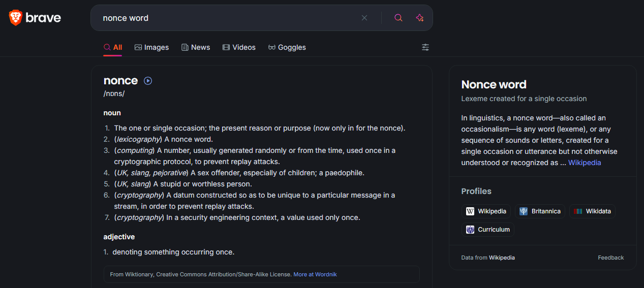Switch to the News tab
The image size is (644, 288).
click(196, 47)
